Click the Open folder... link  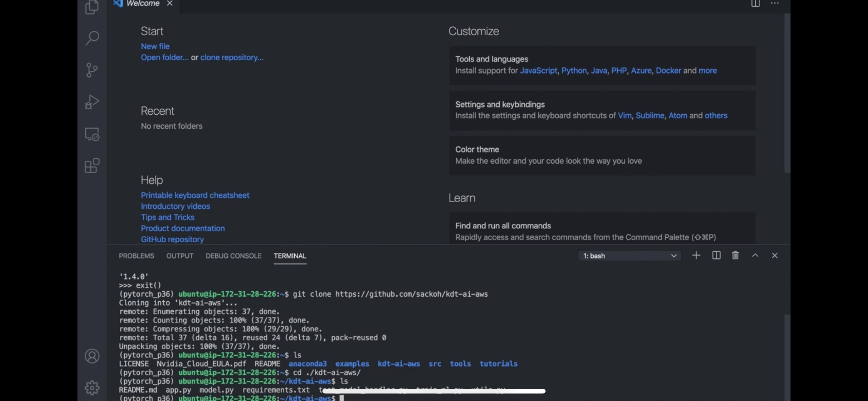(165, 57)
